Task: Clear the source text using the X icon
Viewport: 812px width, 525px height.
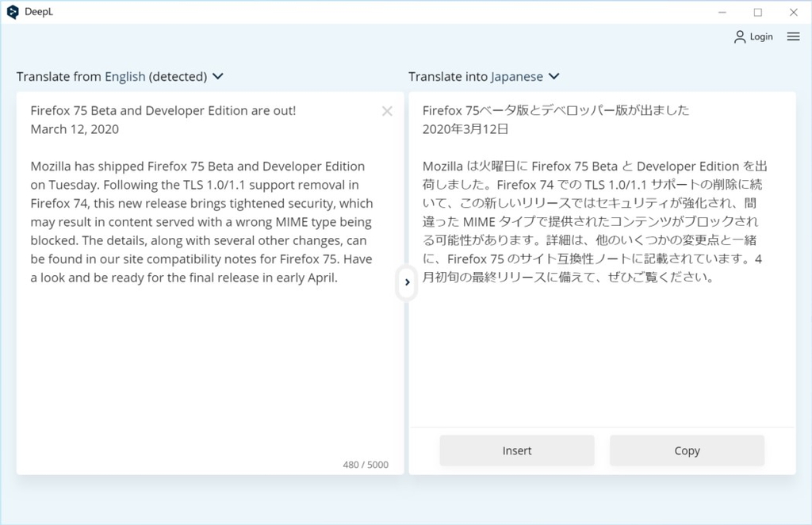Action: pyautogui.click(x=387, y=111)
